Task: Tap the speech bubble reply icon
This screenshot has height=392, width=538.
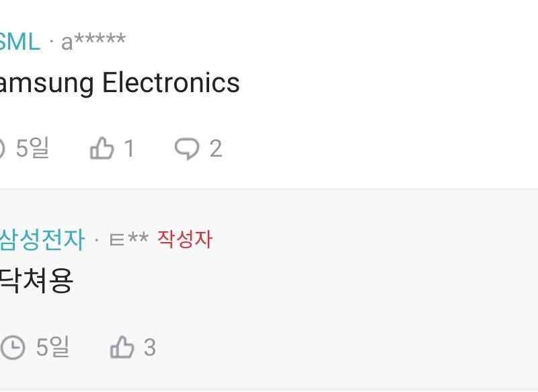Action: [186, 148]
